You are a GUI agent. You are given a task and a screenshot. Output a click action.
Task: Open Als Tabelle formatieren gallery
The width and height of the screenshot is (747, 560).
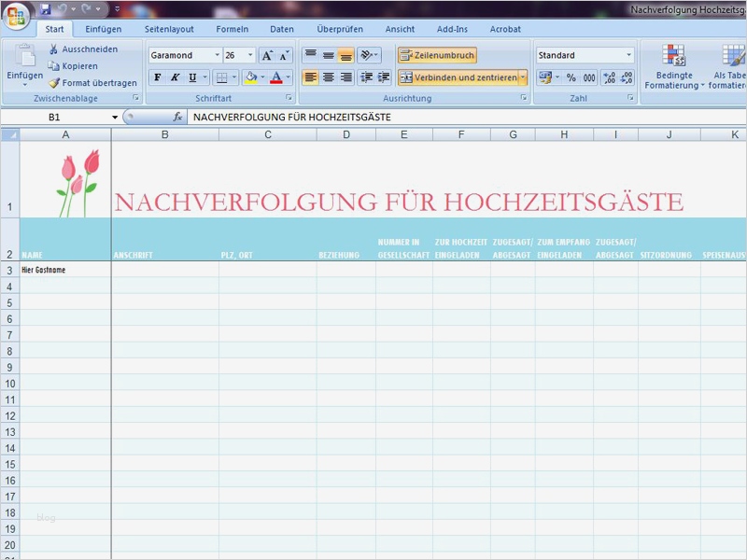728,66
